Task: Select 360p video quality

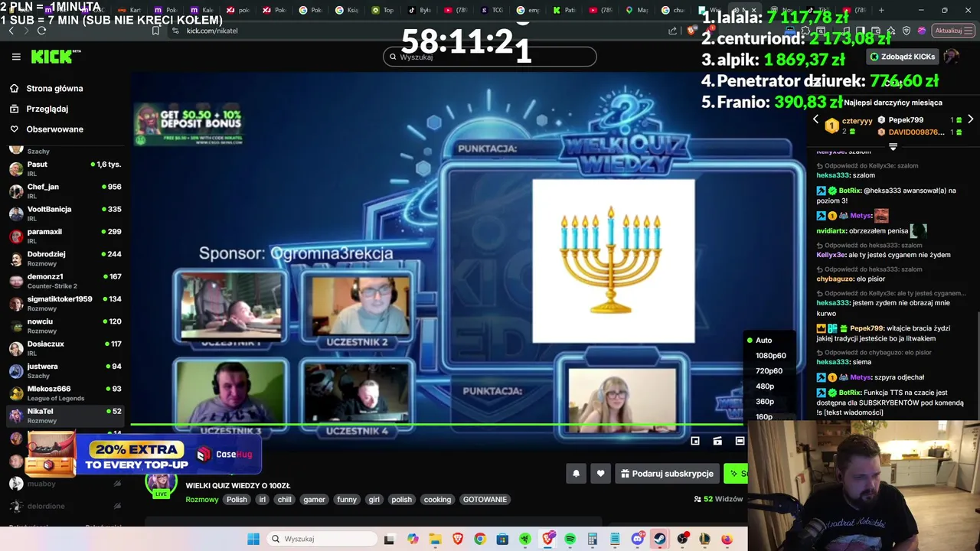Action: coord(765,401)
